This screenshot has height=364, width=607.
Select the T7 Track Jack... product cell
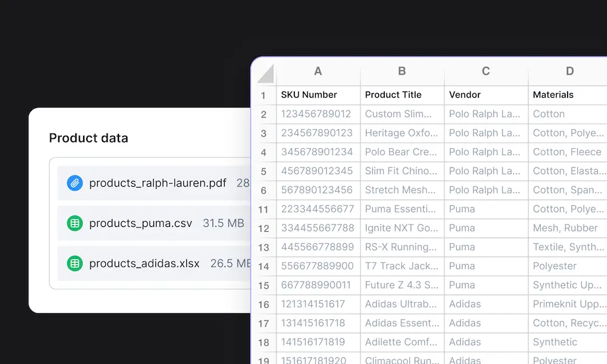(402, 266)
